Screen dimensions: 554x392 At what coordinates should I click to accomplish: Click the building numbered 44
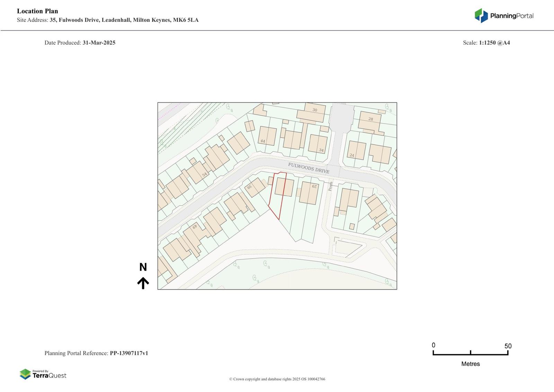coord(267,136)
